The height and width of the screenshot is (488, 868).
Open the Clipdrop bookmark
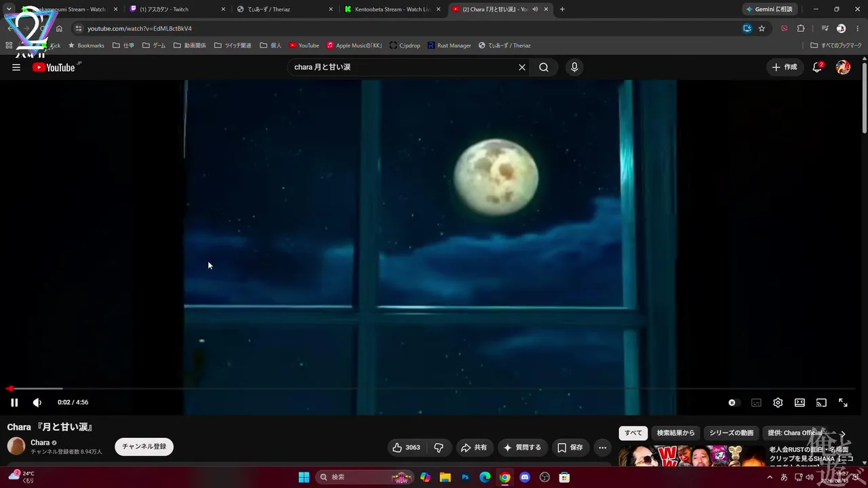[x=405, y=45]
